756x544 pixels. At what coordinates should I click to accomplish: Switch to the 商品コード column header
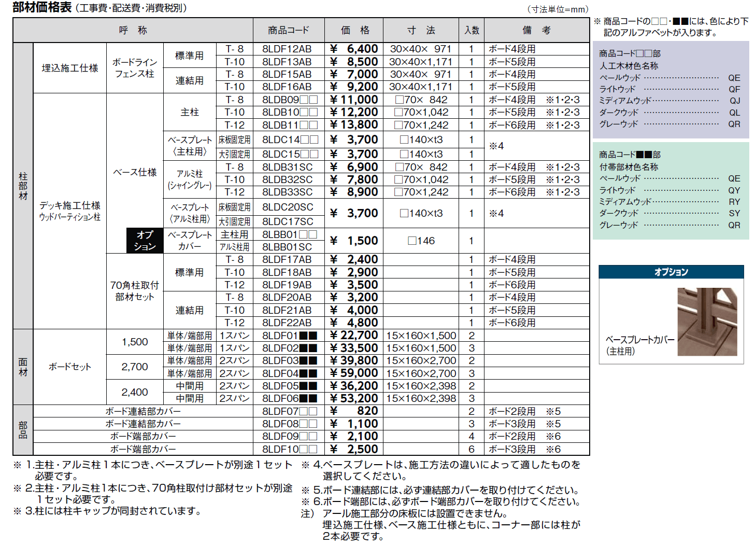(288, 30)
